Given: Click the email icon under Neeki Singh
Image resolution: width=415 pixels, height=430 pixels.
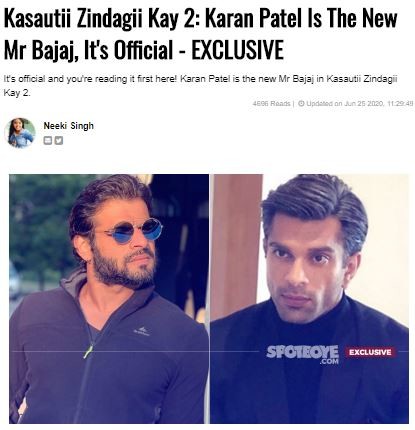Looking at the screenshot, I should (48, 140).
